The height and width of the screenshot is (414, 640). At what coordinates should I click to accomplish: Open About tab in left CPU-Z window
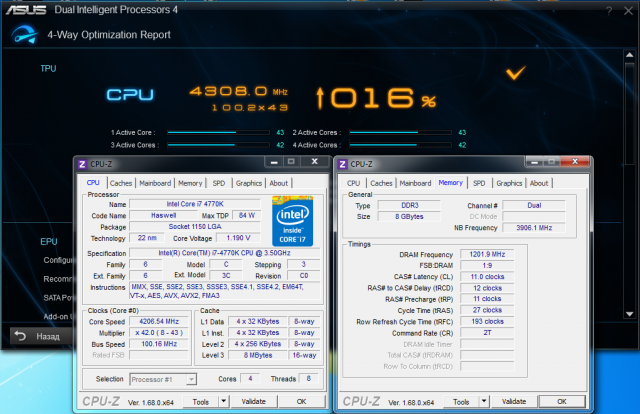278,183
